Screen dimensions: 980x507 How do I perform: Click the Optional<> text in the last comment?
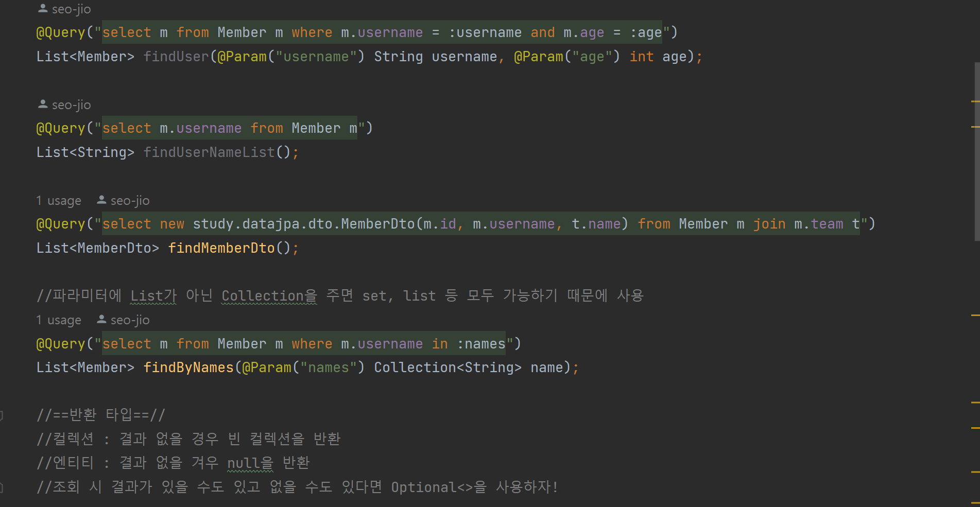(x=432, y=487)
